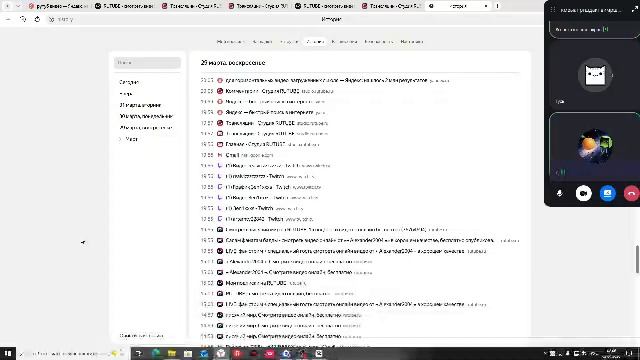Click the planet avatar participant tile
This screenshot has height=360, width=640.
tap(594, 146)
